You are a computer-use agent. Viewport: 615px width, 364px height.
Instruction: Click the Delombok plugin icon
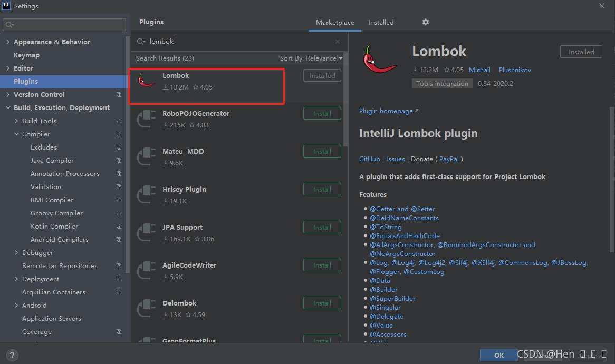(x=146, y=308)
